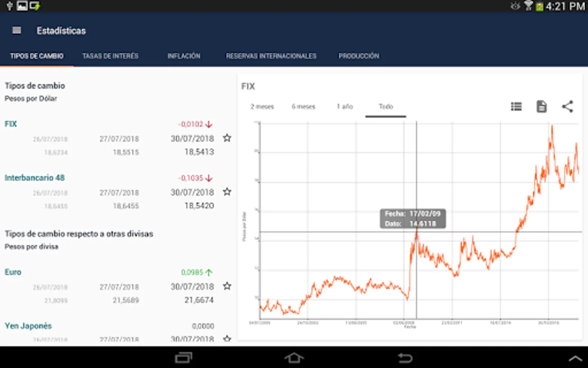Viewport: 588px width, 368px height.
Task: Tap the FIX chart title
Action: pos(248,86)
